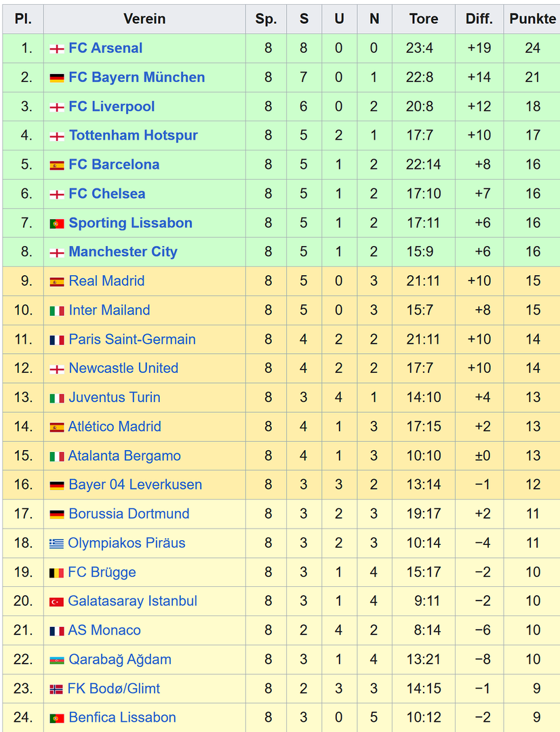Click the Norwegian flag beside FK Bodø/Glimt
Image resolution: width=560 pixels, height=732 pixels.
57,689
